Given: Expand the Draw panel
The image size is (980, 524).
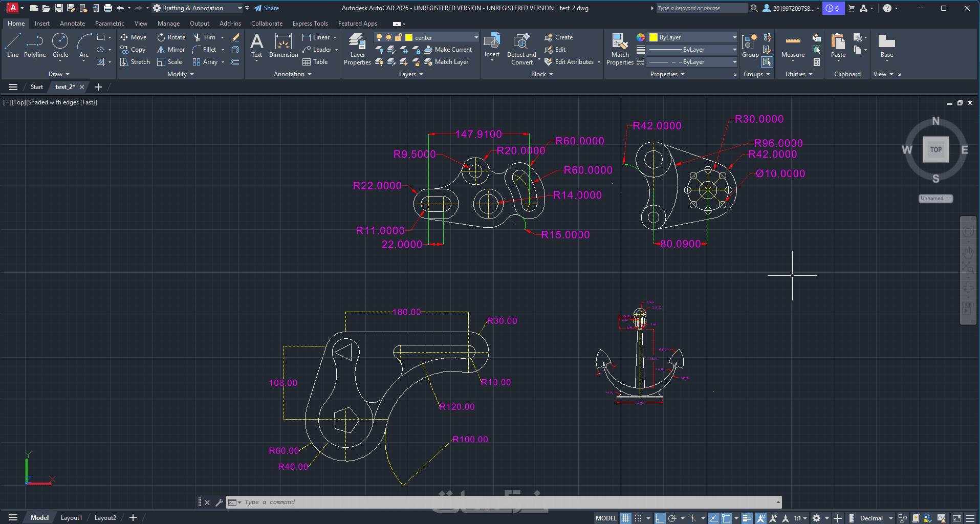Looking at the screenshot, I should (x=59, y=74).
